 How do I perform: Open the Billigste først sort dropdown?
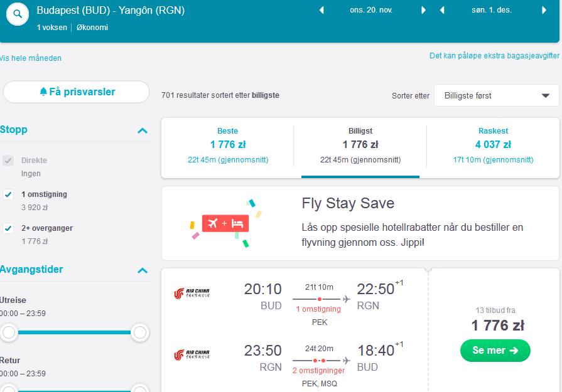point(497,95)
